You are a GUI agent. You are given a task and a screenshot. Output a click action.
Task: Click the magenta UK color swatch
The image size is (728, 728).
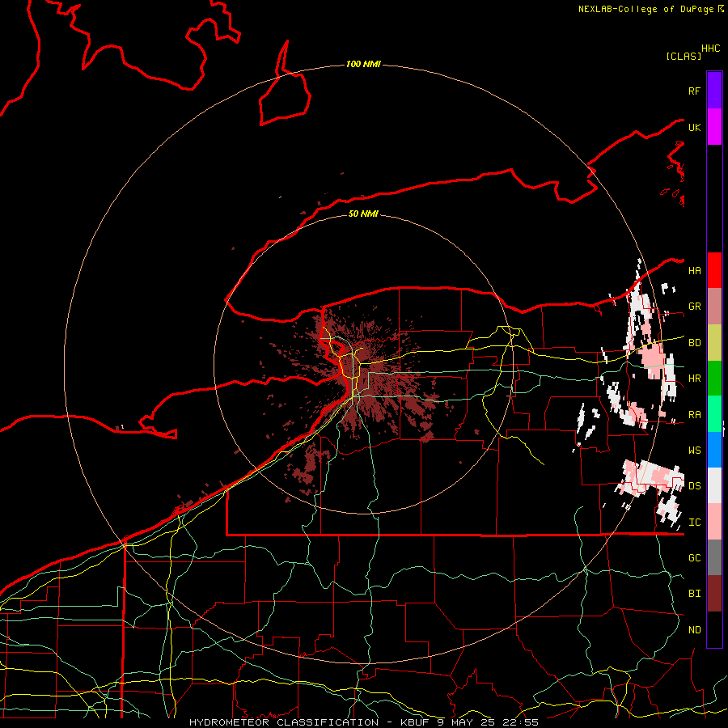(x=714, y=127)
